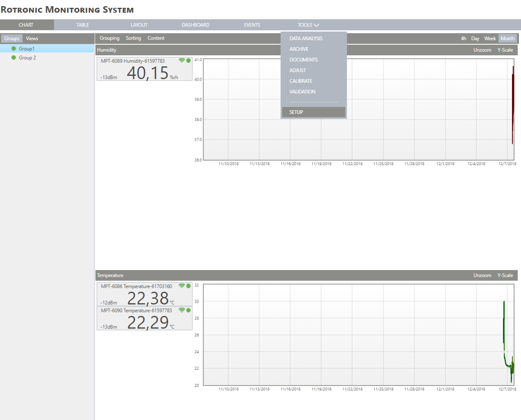Screen dimensions: 521x420
Task: Select Group 2 in the sidebar
Action: (x=47, y=58)
